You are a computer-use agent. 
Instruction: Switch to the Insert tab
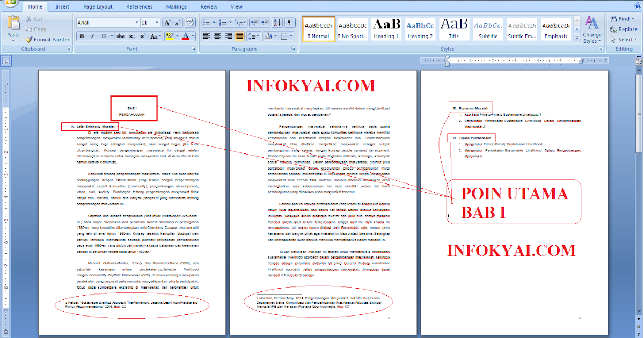click(x=62, y=7)
